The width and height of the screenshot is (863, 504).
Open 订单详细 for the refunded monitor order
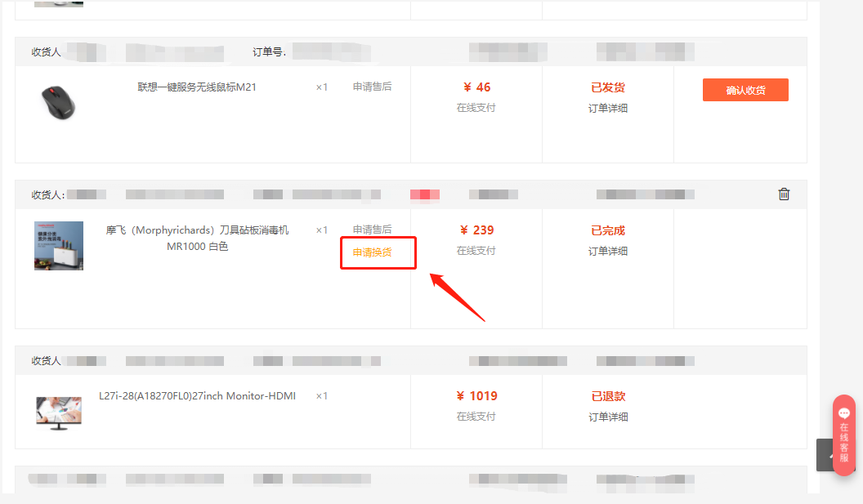[x=608, y=417]
